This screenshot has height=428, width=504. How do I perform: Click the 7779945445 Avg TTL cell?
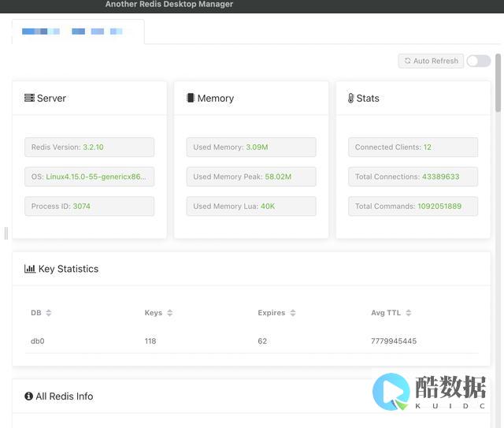pyautogui.click(x=394, y=341)
